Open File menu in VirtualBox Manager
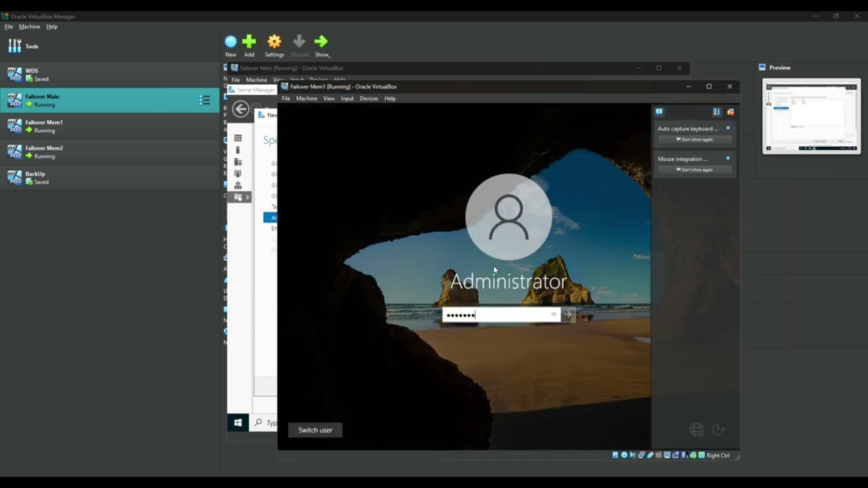 (9, 26)
